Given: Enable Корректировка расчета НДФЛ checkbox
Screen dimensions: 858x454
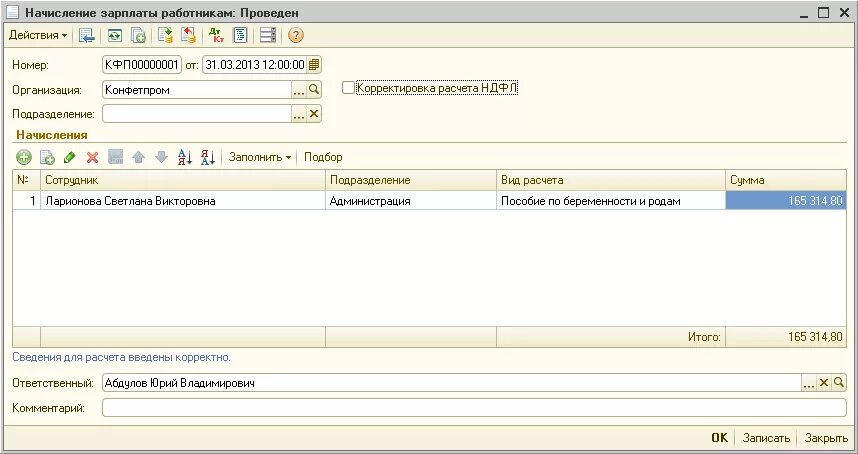Looking at the screenshot, I should (x=348, y=88).
